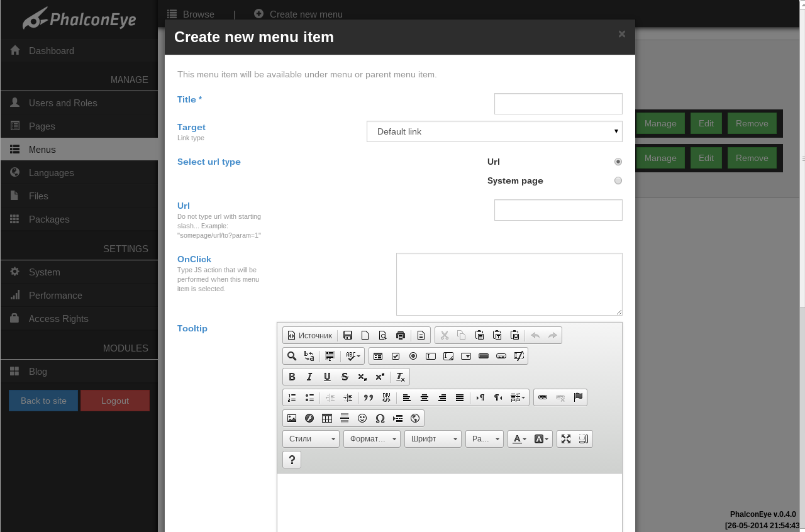Toggle Bold formatting

pyautogui.click(x=292, y=377)
